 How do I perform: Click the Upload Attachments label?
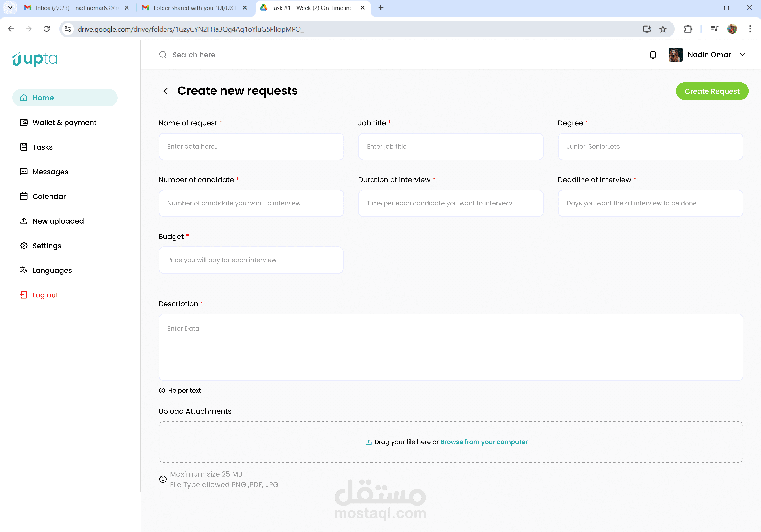[195, 411]
